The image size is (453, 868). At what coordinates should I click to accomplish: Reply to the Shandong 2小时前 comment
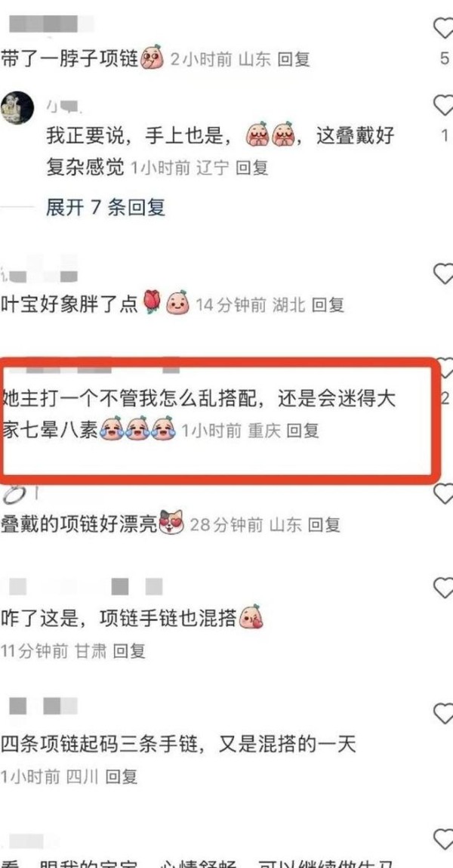click(293, 60)
